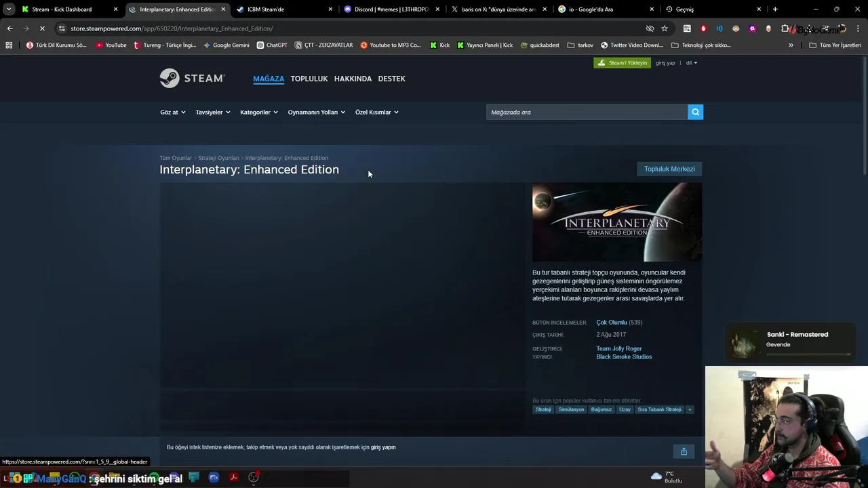Close the Stream - Kick Dashboard tab
The image size is (868, 488).
coord(115,9)
